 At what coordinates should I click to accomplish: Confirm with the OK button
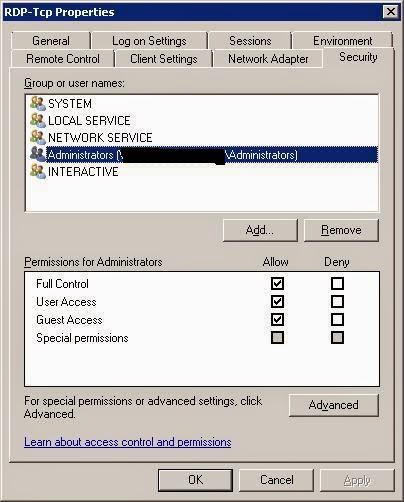195,480
